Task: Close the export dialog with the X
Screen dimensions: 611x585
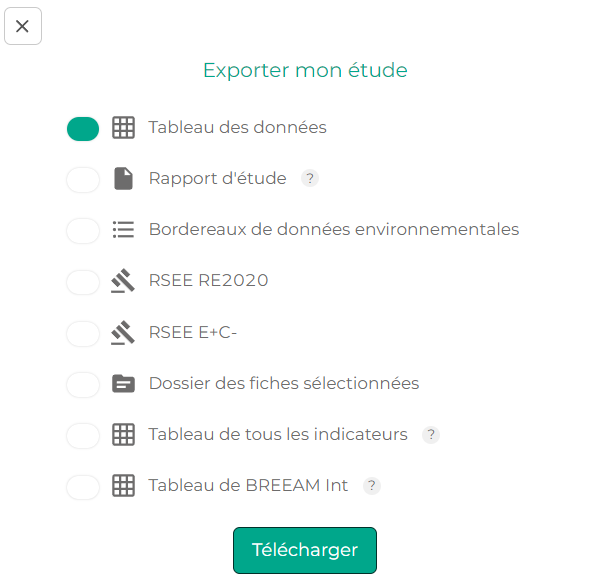Action: (x=23, y=26)
